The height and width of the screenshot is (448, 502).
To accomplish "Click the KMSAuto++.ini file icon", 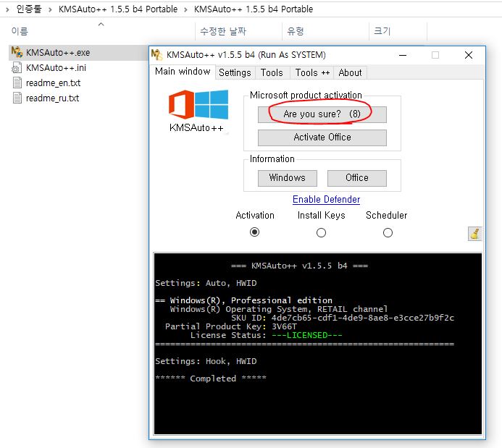I will tap(17, 67).
